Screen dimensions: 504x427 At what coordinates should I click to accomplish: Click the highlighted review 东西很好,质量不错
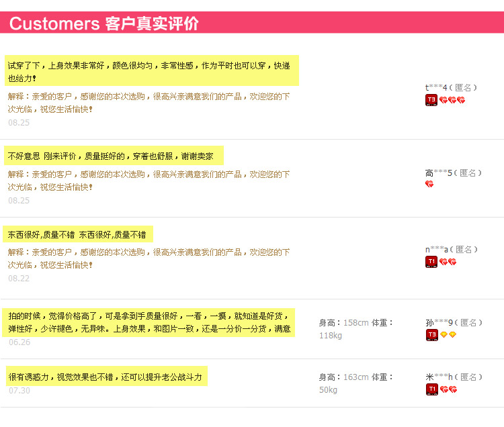click(x=77, y=235)
